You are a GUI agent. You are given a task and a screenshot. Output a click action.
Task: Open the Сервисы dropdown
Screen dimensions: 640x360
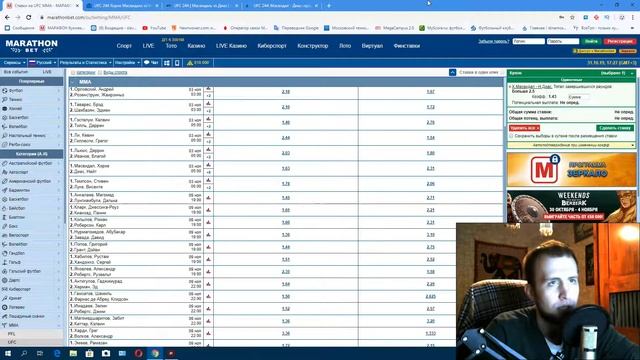pos(14,63)
